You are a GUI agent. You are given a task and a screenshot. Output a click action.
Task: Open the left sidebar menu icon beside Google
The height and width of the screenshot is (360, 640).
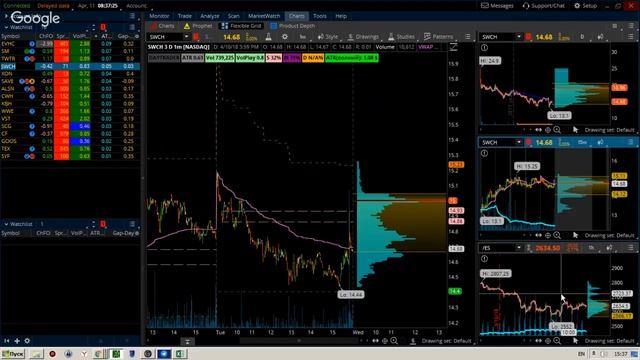pos(132,16)
